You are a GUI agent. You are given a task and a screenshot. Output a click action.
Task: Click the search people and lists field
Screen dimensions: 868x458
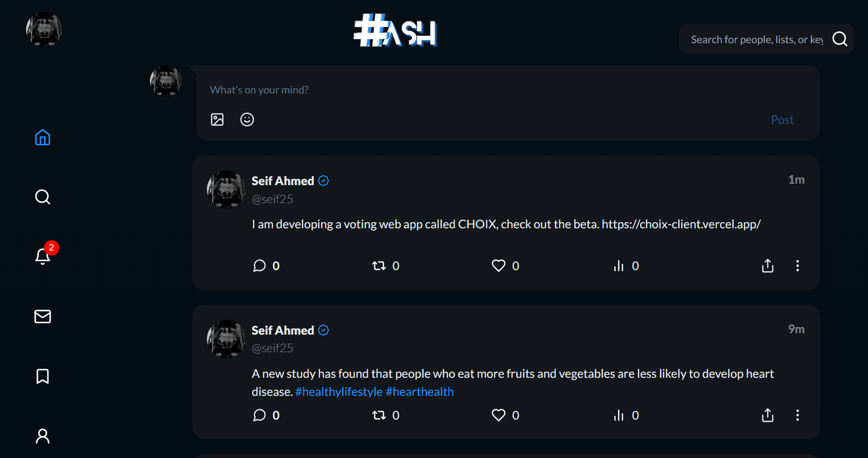click(x=756, y=39)
